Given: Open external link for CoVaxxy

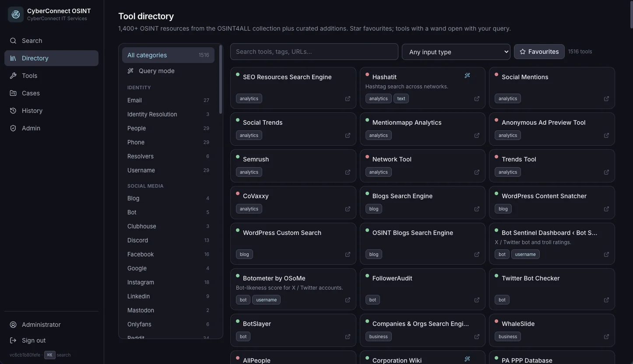Looking at the screenshot, I should pos(348,209).
